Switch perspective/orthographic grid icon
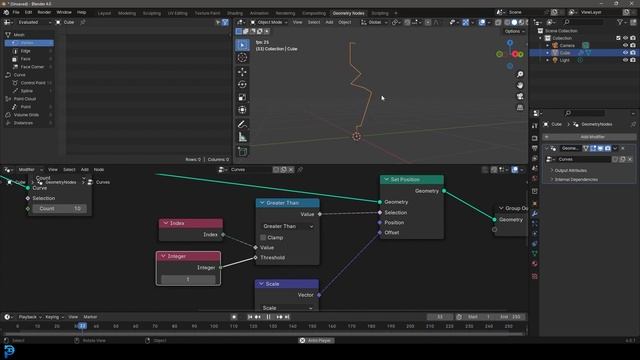640x360 pixels. (x=520, y=107)
